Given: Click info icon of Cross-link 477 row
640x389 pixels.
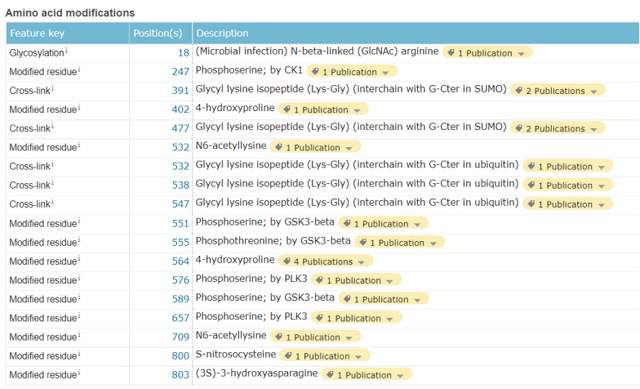Looking at the screenshot, I should (x=53, y=126).
